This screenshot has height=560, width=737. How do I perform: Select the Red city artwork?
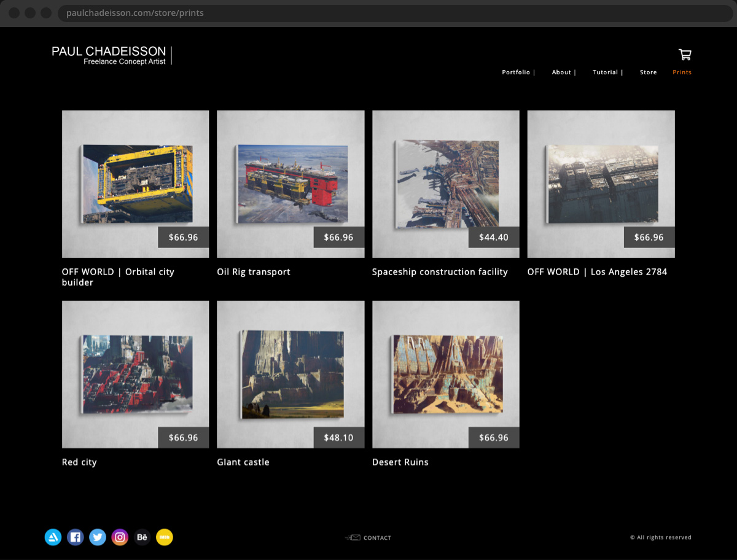(135, 374)
